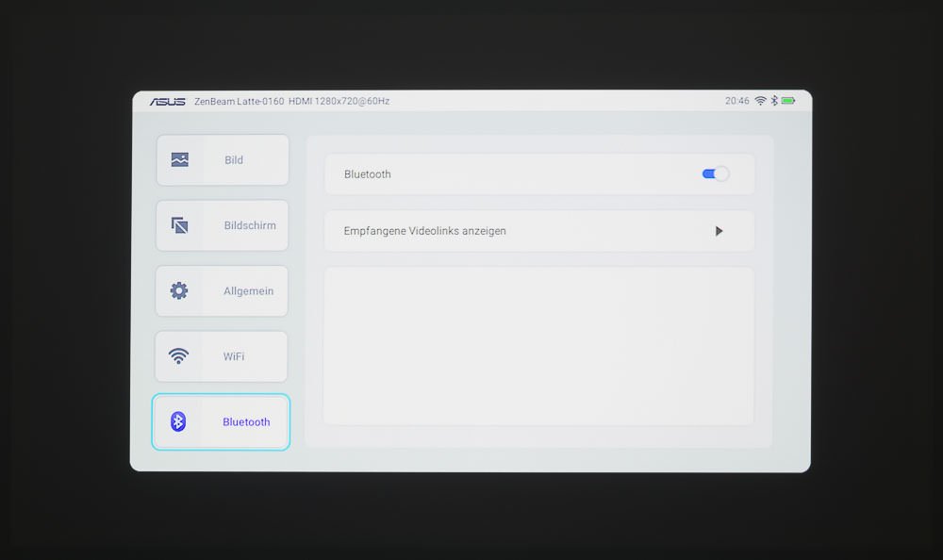Click the ASUS logo in top bar
943x560 pixels.
168,102
